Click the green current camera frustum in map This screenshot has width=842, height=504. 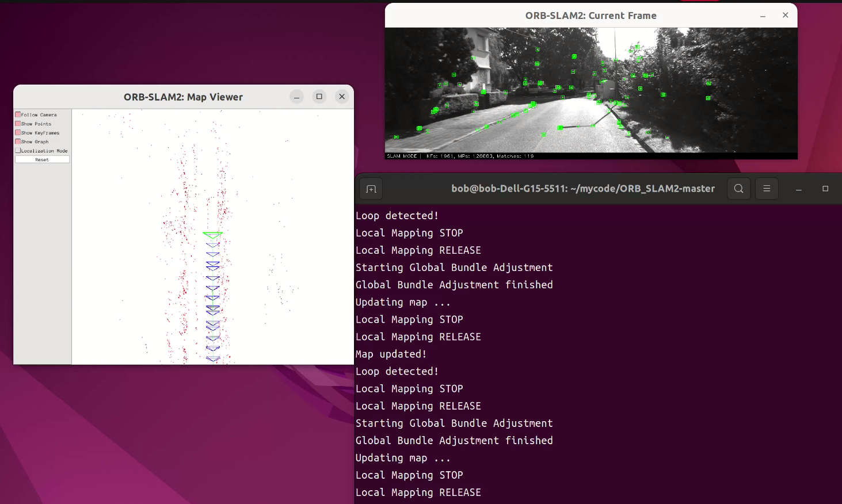point(212,235)
